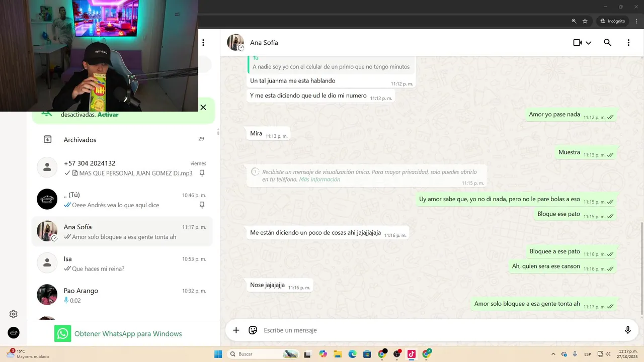Open the emoji and sticker picker
The width and height of the screenshot is (644, 362).
(x=253, y=330)
